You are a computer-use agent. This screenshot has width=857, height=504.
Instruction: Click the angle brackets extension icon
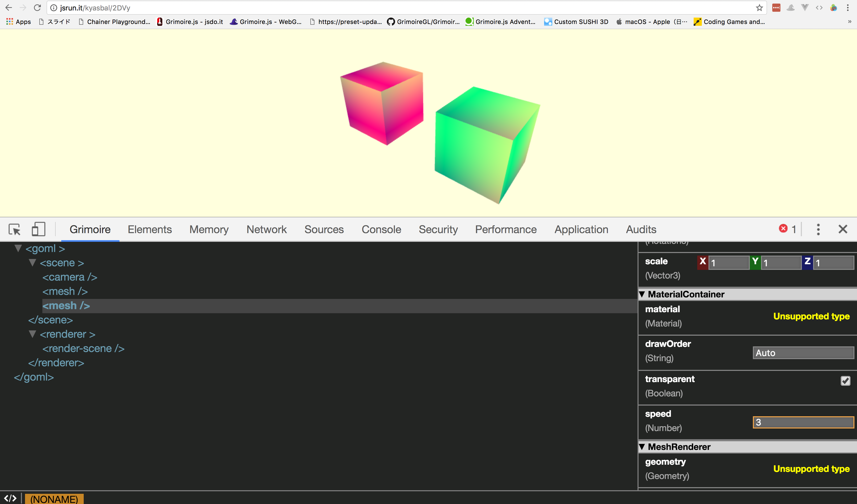pyautogui.click(x=819, y=7)
